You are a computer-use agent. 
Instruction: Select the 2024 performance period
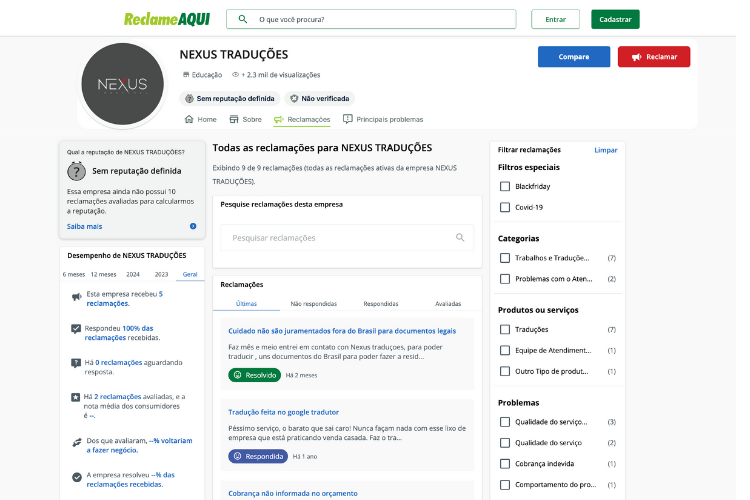133,275
